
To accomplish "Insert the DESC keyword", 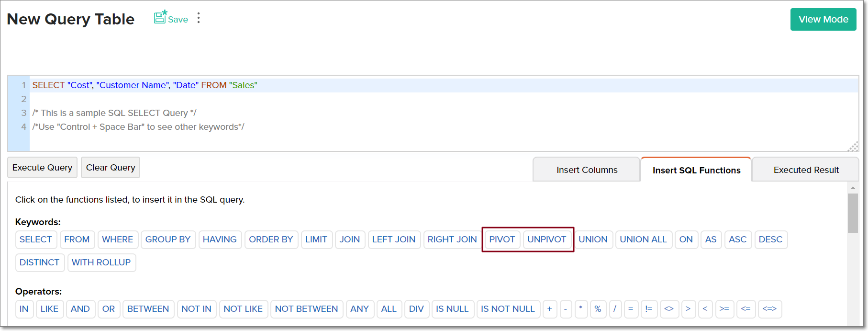I will (x=771, y=240).
